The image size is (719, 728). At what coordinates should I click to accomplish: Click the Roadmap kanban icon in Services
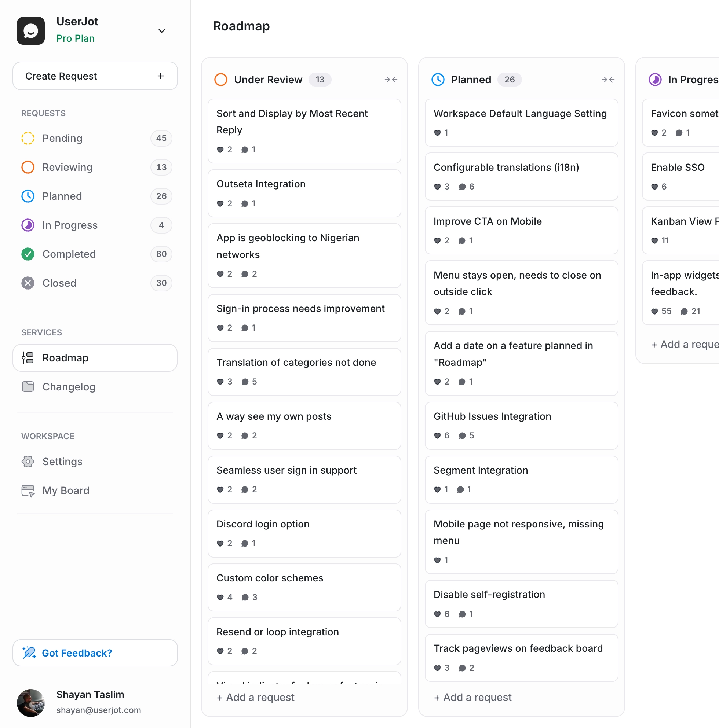click(x=28, y=358)
